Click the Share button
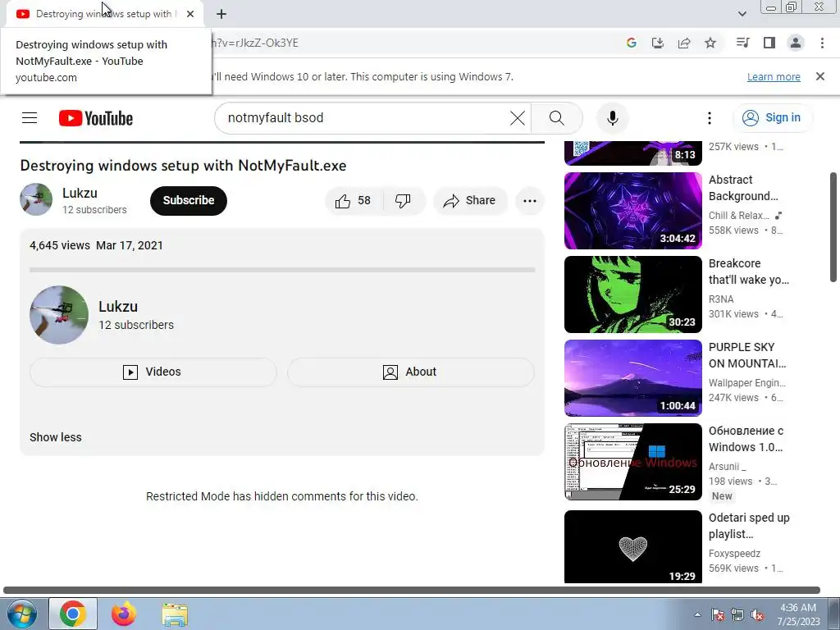 (470, 201)
